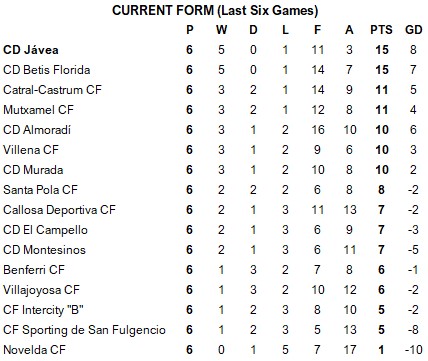This screenshot has height=361, width=428.
Task: Click the PTS column header
Action: pos(381,30)
